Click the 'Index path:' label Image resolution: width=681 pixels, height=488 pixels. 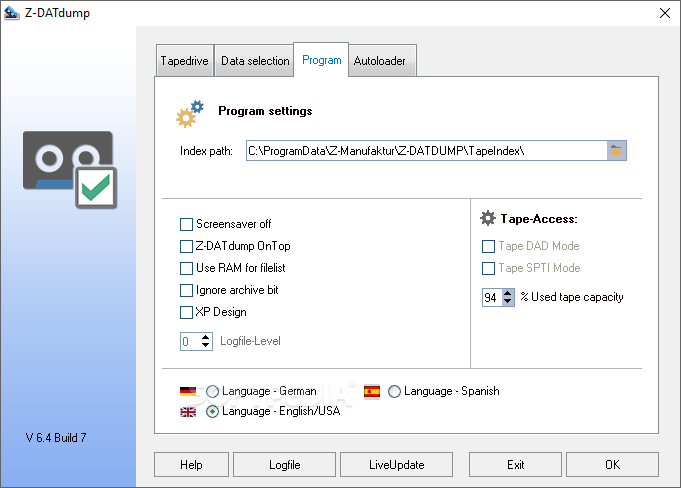coord(206,151)
